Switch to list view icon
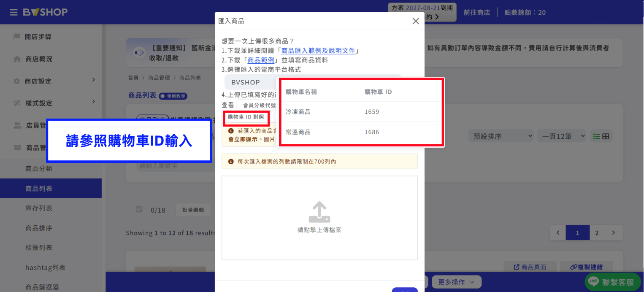The height and width of the screenshot is (292, 644). (x=596, y=136)
